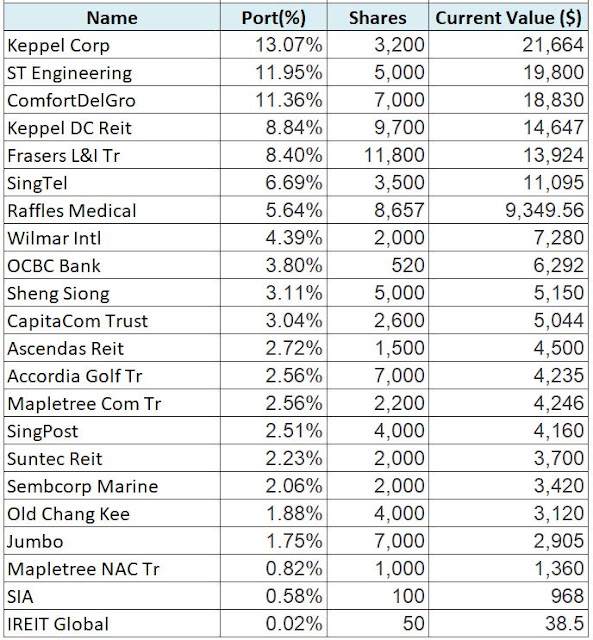Select Keppel DC Reit's 14,647 value cell
Viewport: 593px width, 640px height.
[508, 127]
